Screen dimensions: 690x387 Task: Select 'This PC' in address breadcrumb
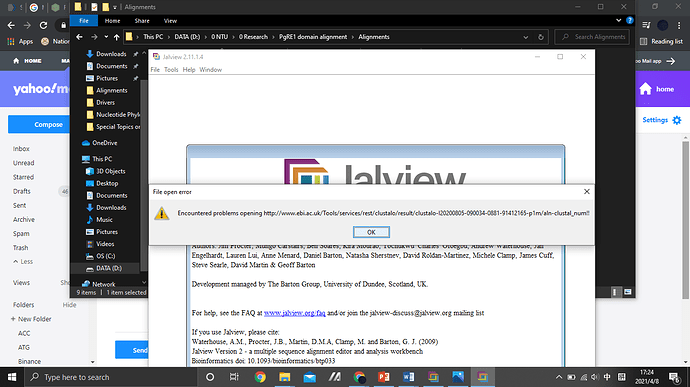(153, 37)
